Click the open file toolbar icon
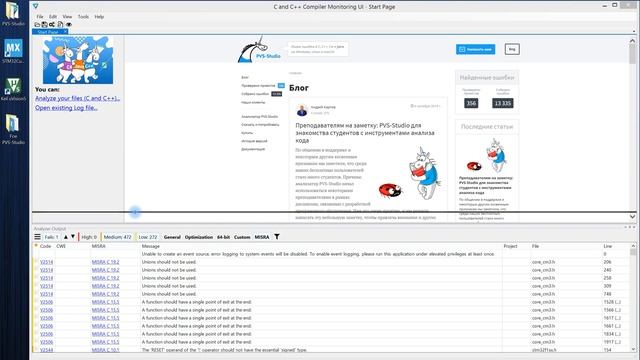 click(x=37, y=24)
